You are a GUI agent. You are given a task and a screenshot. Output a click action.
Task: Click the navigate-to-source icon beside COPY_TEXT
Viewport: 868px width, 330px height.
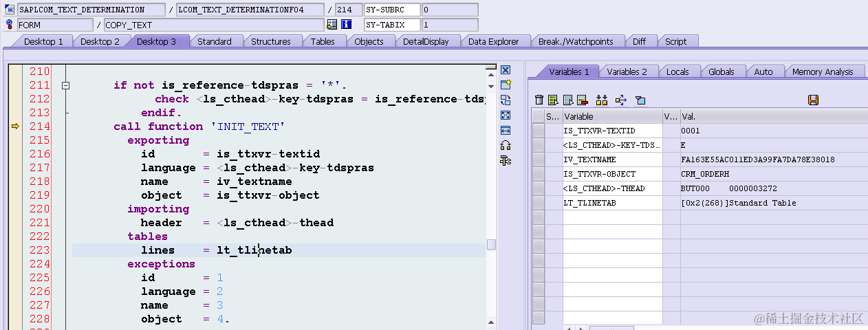pyautogui.click(x=332, y=25)
